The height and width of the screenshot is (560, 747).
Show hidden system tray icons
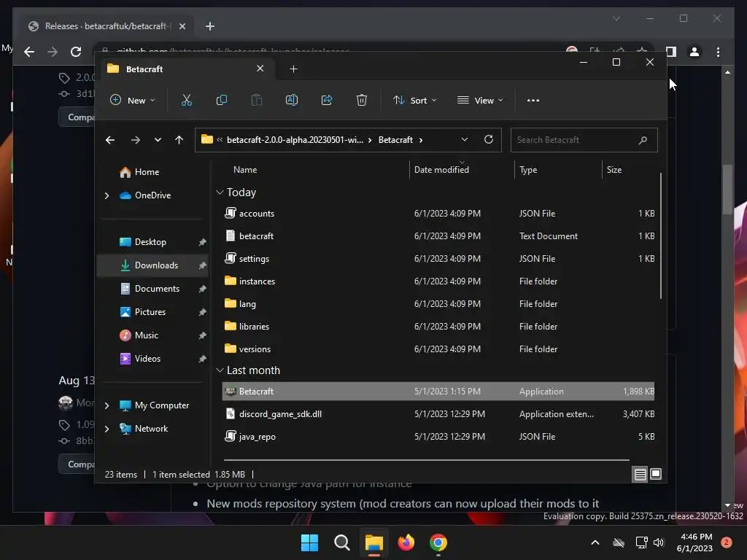pyautogui.click(x=595, y=542)
